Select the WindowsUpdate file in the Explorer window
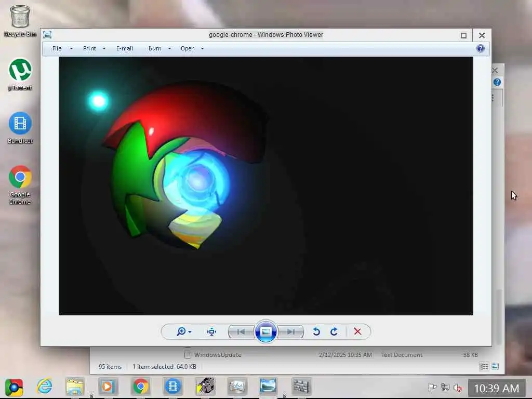 tap(218, 355)
